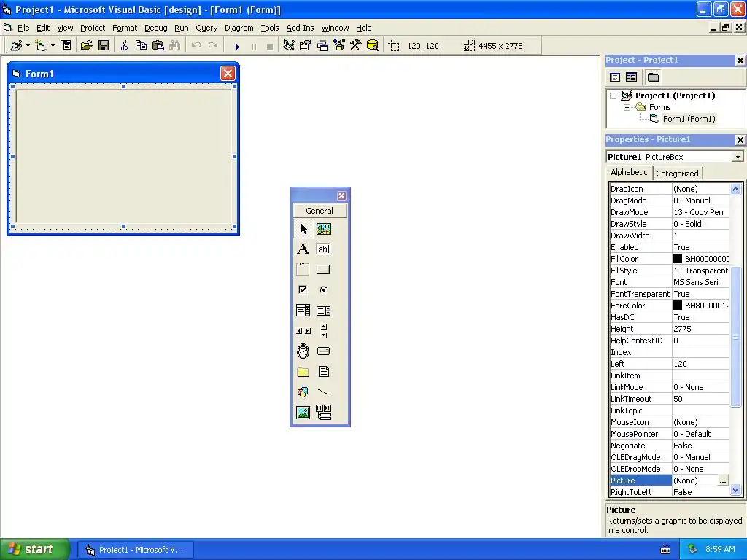Screen dimensions: 747x560
Task: Open the Format menu
Action: coord(124,28)
